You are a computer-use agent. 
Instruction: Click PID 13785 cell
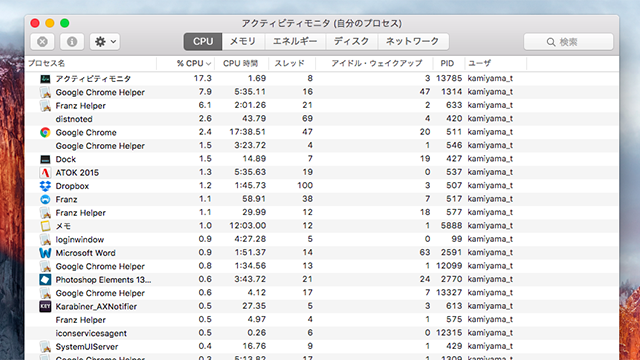click(449, 78)
